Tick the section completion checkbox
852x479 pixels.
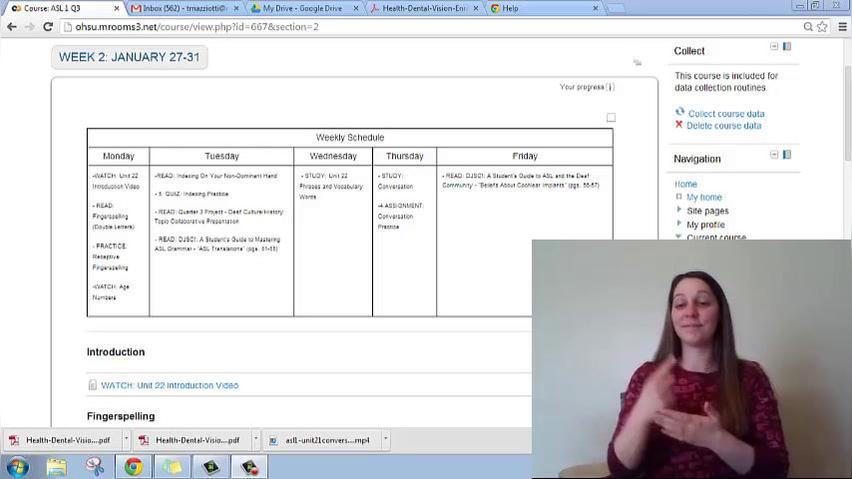611,117
